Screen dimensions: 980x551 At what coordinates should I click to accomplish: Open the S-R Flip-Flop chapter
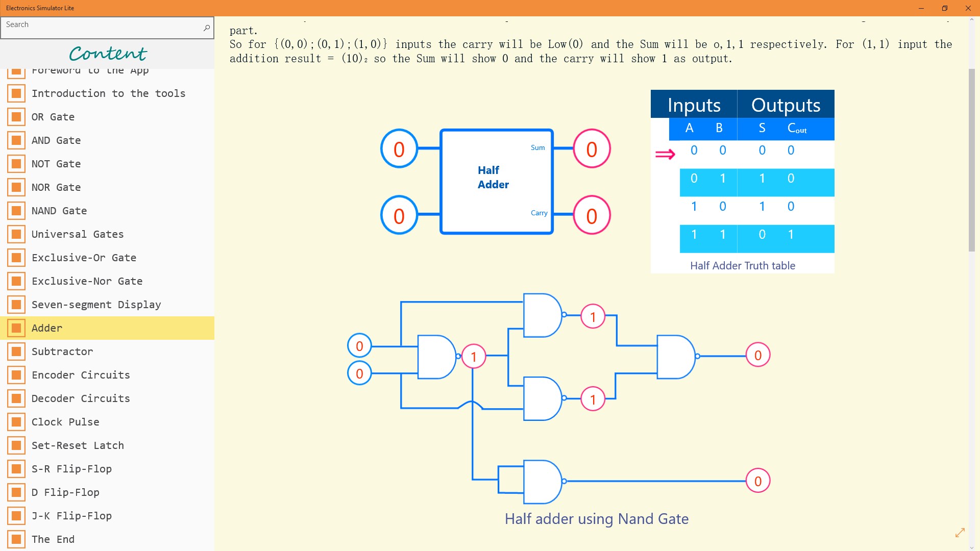tap(71, 469)
